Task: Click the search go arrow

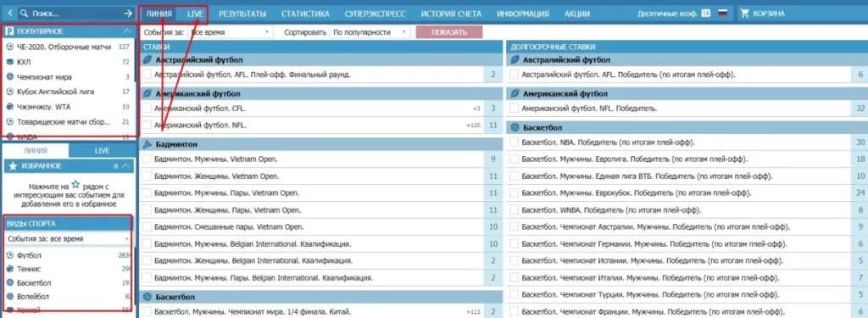Action: pyautogui.click(x=128, y=14)
